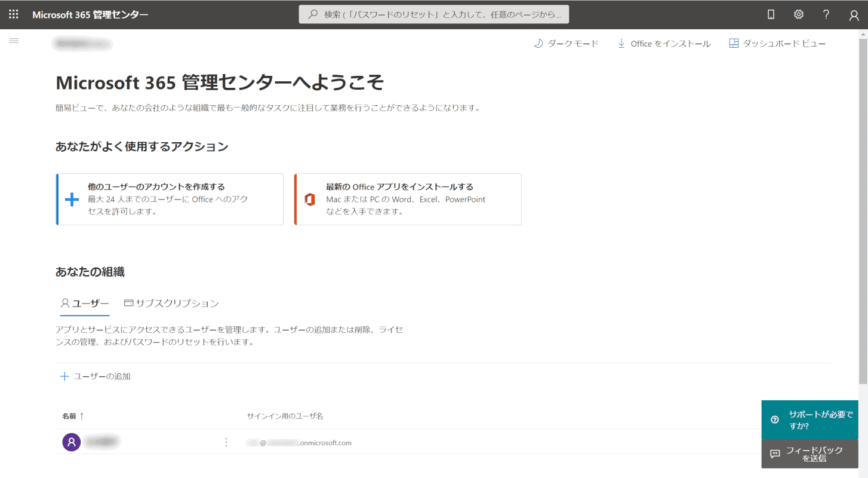Viewport: 868px width, 478px height.
Task: Open the user row three-dot menu
Action: [x=226, y=442]
